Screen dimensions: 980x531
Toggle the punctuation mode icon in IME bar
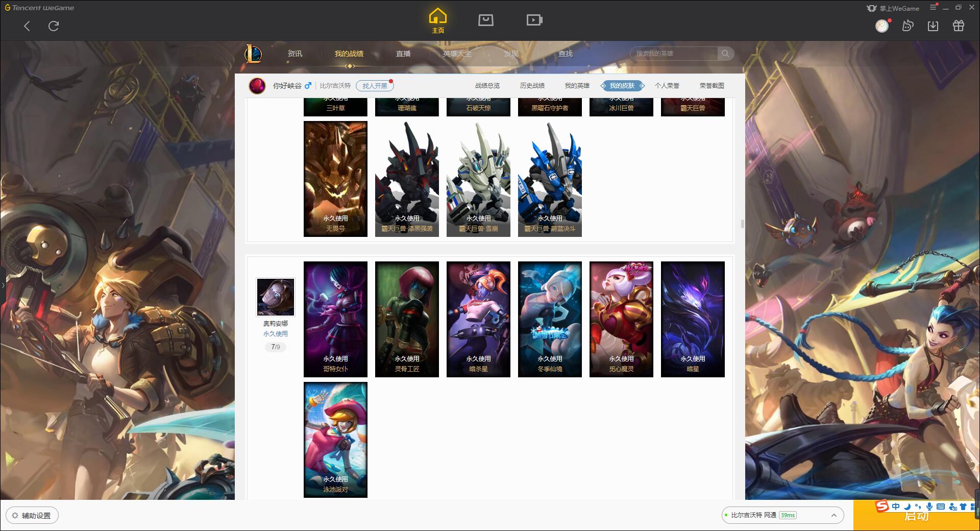point(918,506)
